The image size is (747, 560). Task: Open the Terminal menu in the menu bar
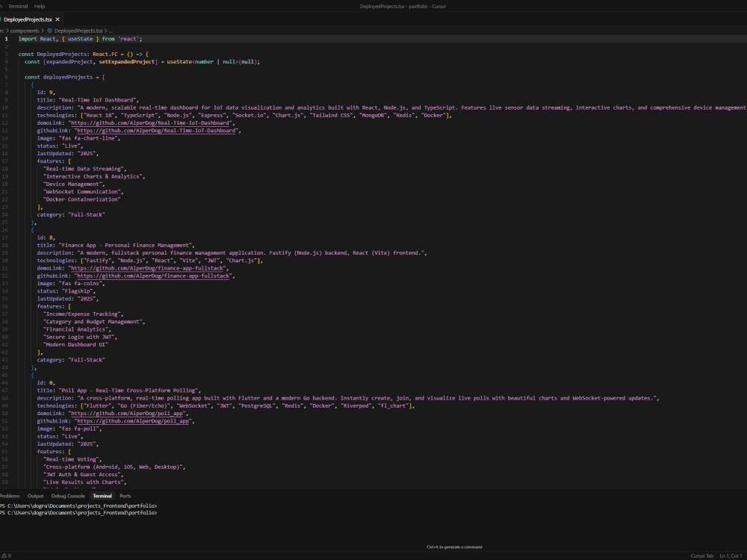point(18,6)
